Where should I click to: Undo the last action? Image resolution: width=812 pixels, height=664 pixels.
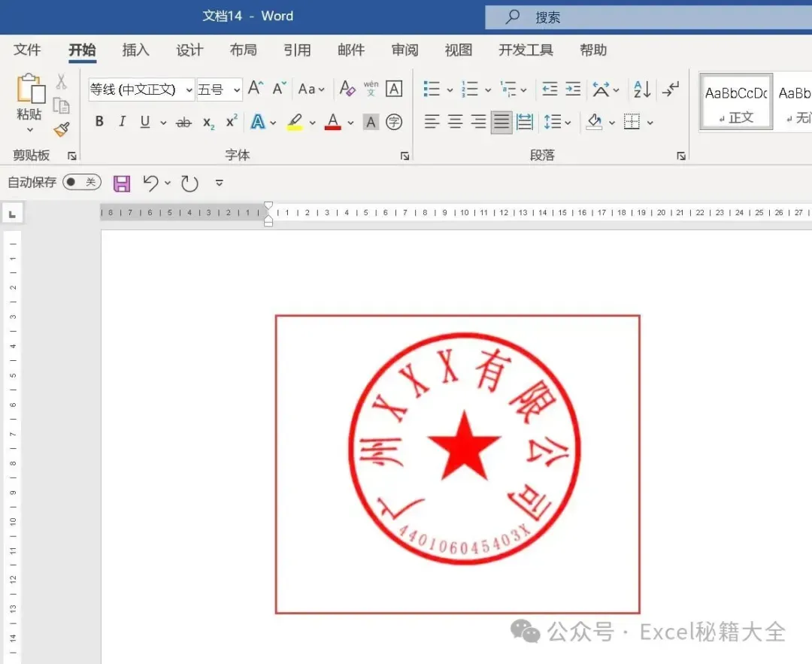pos(150,183)
